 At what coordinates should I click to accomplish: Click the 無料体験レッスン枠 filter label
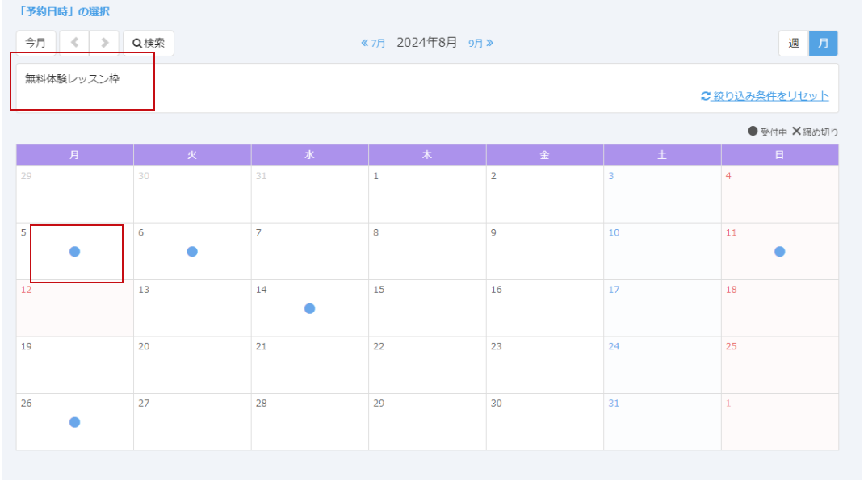(73, 79)
